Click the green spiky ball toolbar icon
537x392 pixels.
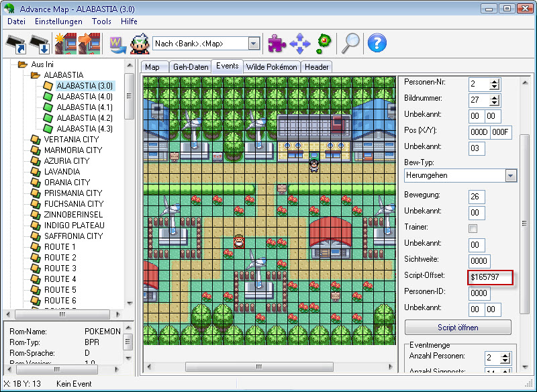tap(324, 44)
